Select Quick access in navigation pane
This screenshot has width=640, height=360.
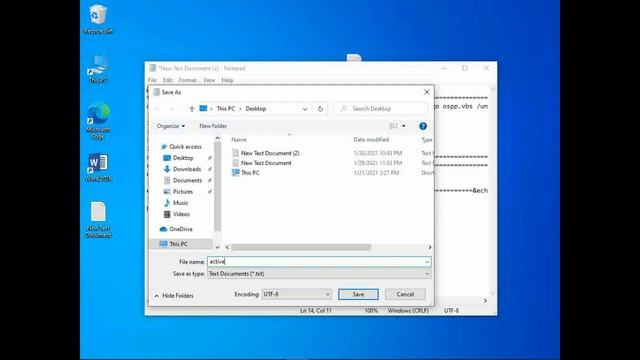tap(181, 147)
